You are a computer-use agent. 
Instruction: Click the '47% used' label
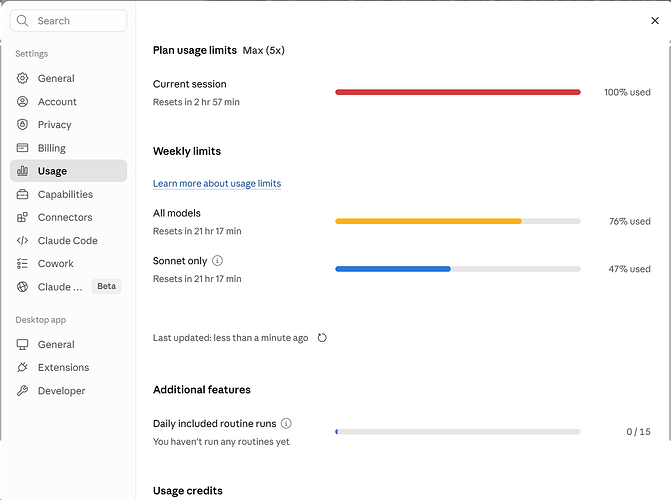tap(629, 269)
